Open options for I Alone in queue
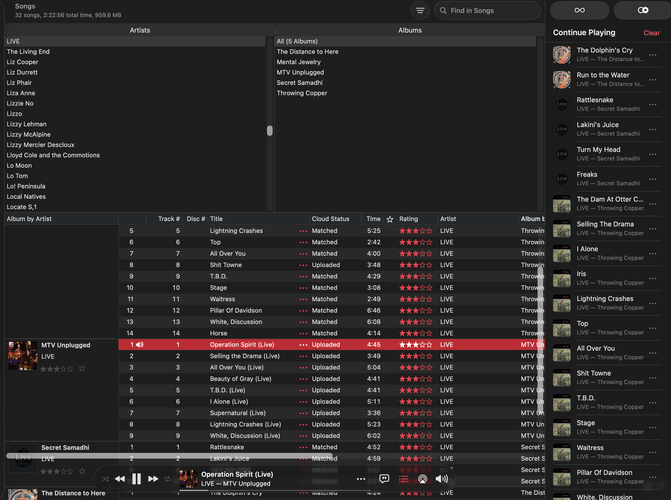The width and height of the screenshot is (671, 500). [x=653, y=253]
